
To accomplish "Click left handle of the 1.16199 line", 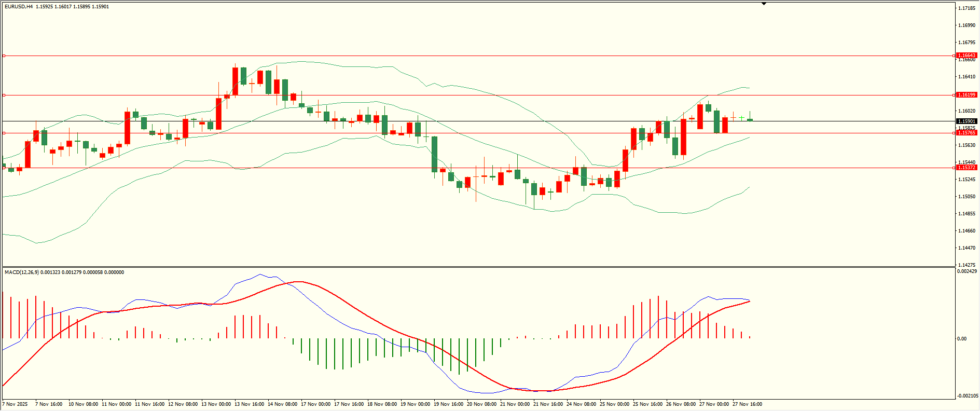I will [x=4, y=95].
